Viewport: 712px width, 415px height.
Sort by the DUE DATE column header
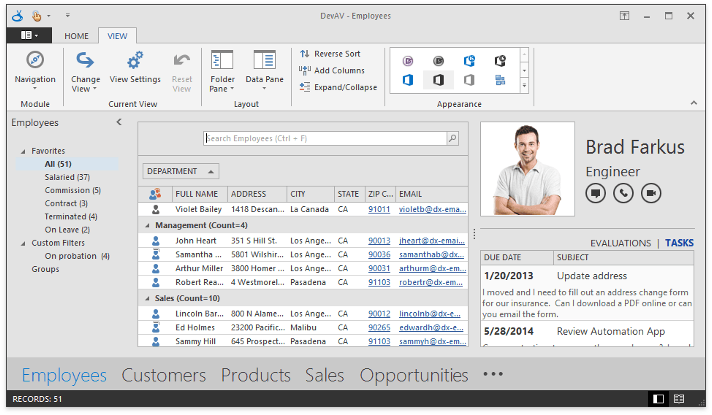click(517, 257)
